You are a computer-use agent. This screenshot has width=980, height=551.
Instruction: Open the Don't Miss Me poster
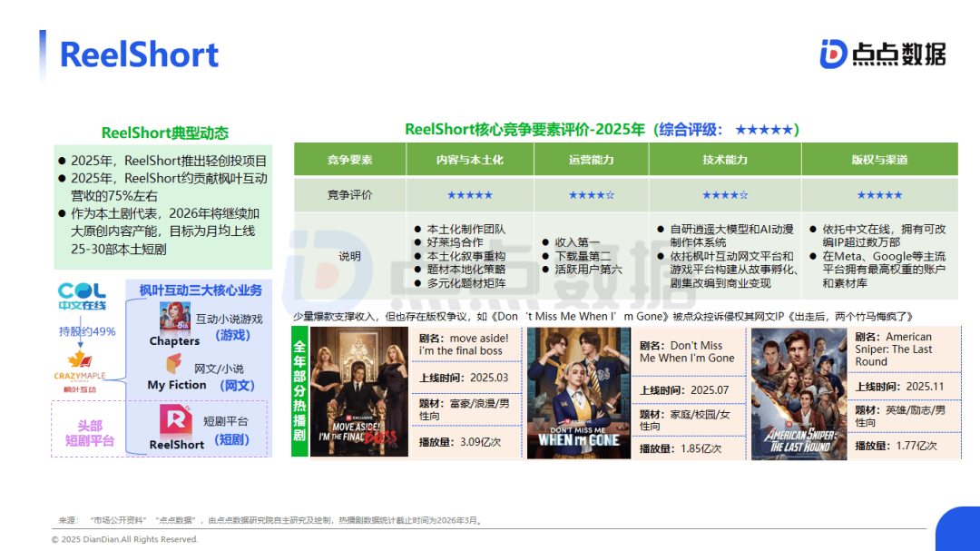click(x=581, y=391)
